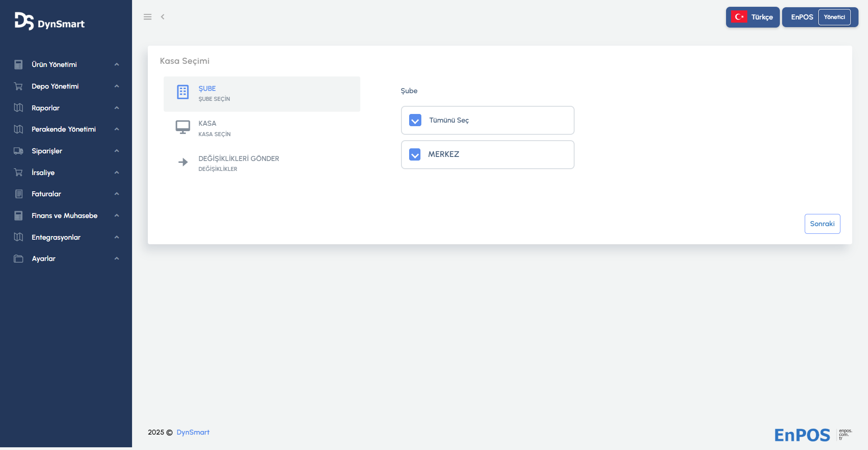This screenshot has width=868, height=450.
Task: Click the DynSmart logo icon
Action: (24, 21)
